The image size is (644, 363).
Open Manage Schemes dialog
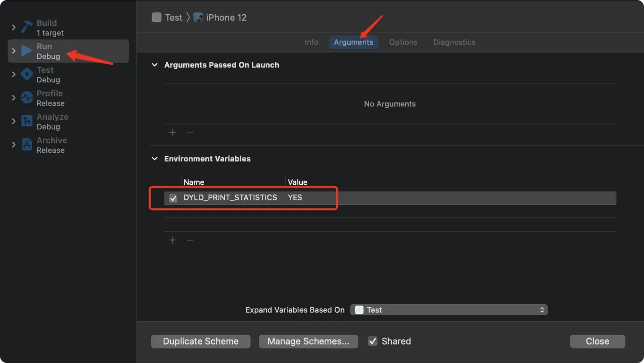click(308, 341)
